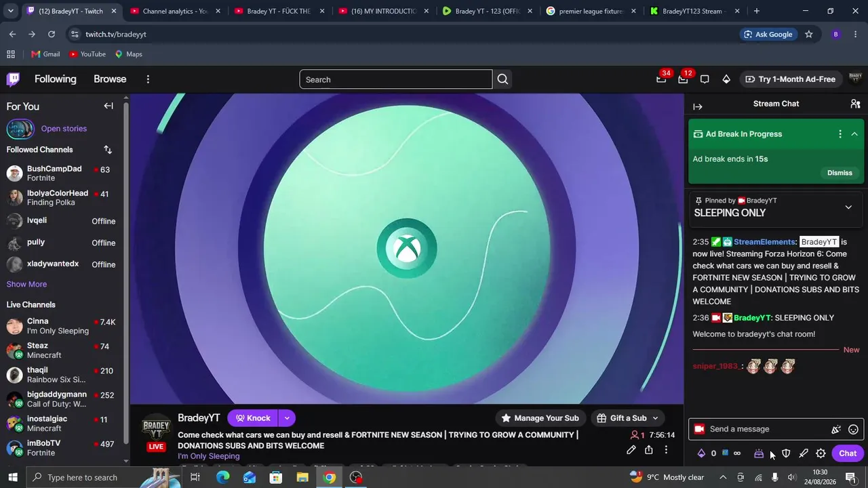Open the purple treasure chest rewards icon
This screenshot has width=868, height=488.
pos(759,453)
